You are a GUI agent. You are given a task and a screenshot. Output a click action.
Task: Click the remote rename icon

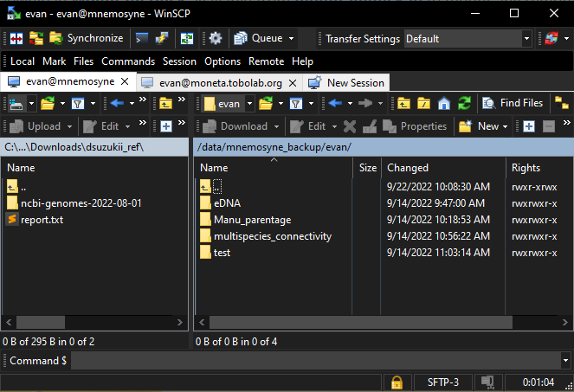point(370,127)
